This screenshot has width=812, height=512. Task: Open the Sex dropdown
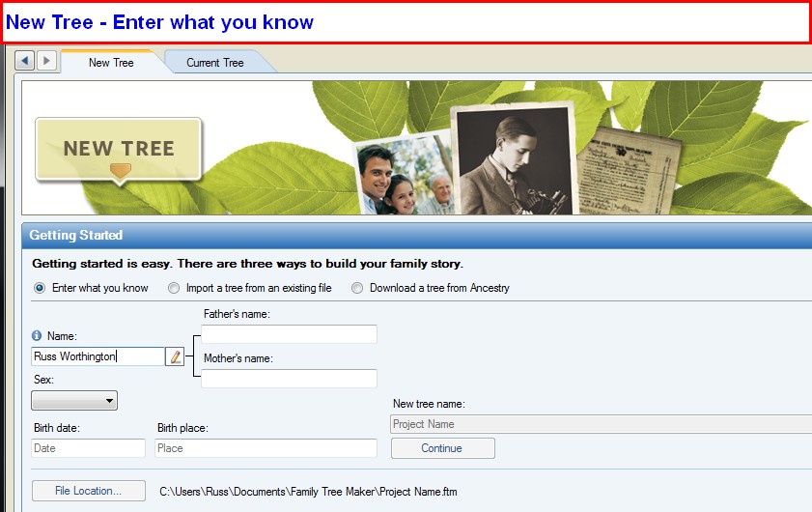pos(74,401)
